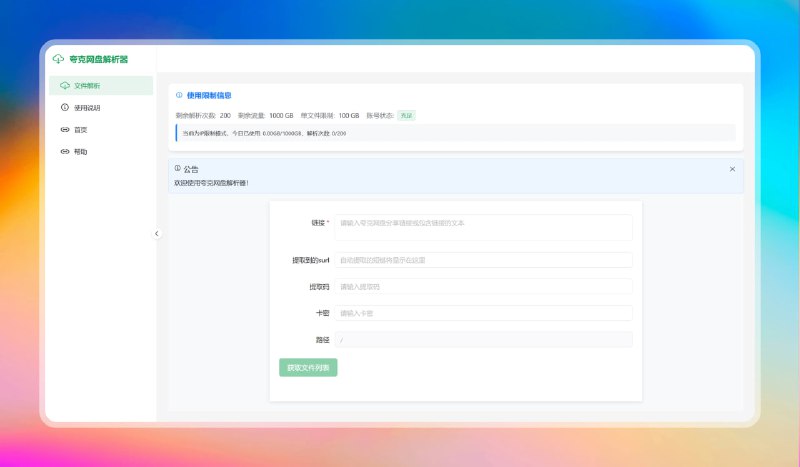
Task: Click the cloud icon next to 文件解析
Action: [65, 85]
